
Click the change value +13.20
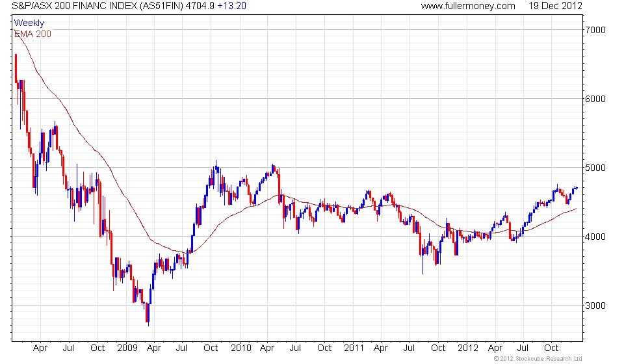click(232, 6)
